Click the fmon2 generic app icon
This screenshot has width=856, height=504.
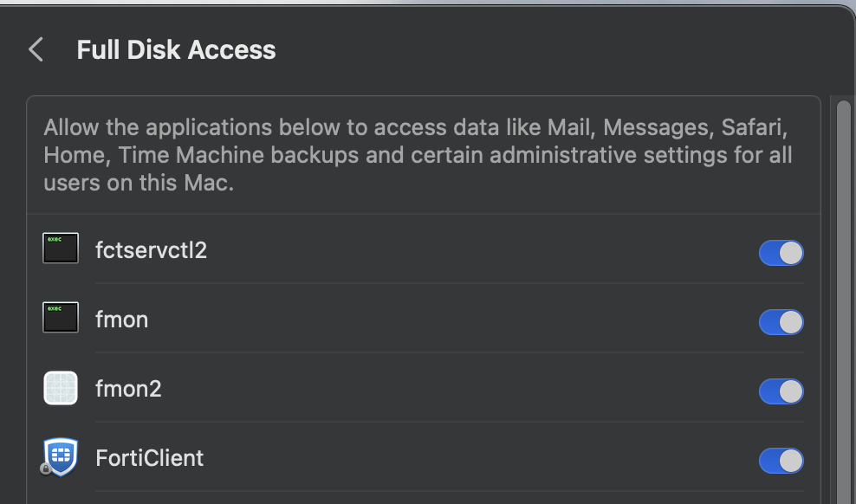click(x=61, y=388)
